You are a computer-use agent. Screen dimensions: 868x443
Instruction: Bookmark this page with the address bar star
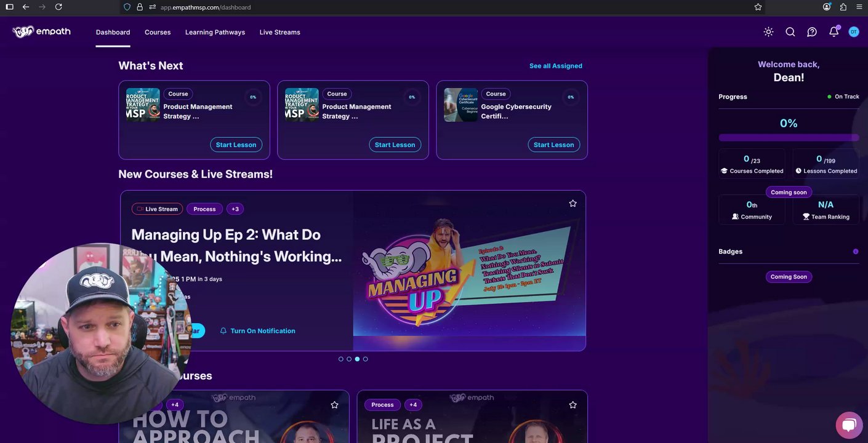758,7
